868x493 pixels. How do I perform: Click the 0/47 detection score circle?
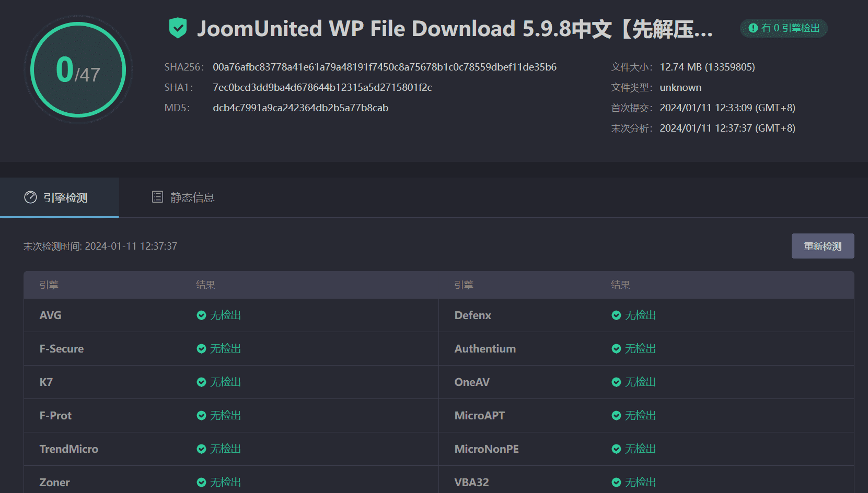(x=78, y=69)
